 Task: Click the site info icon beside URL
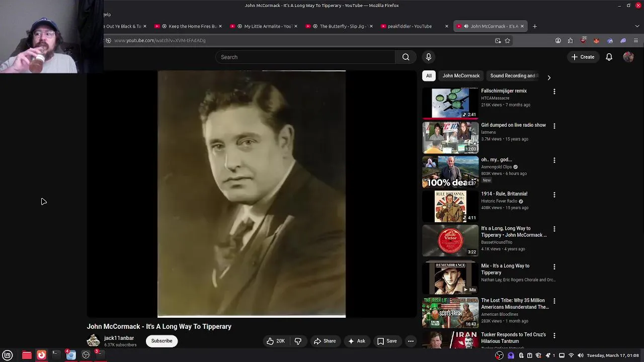click(x=108, y=41)
